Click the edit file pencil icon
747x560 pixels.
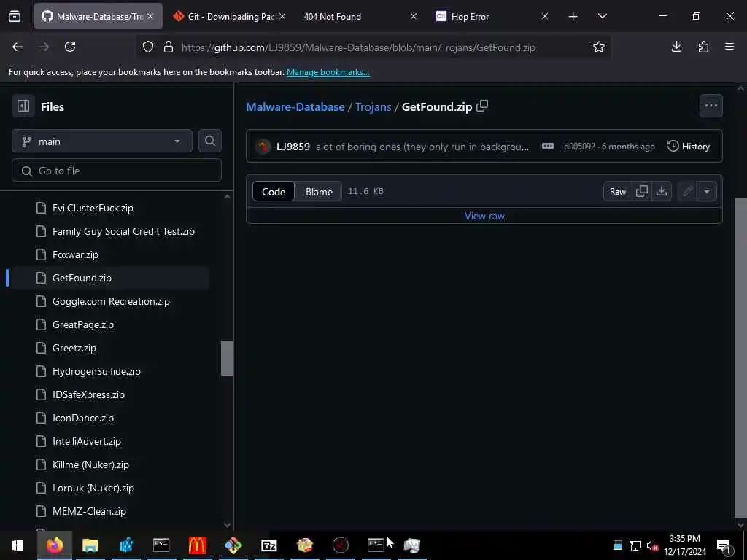687,192
